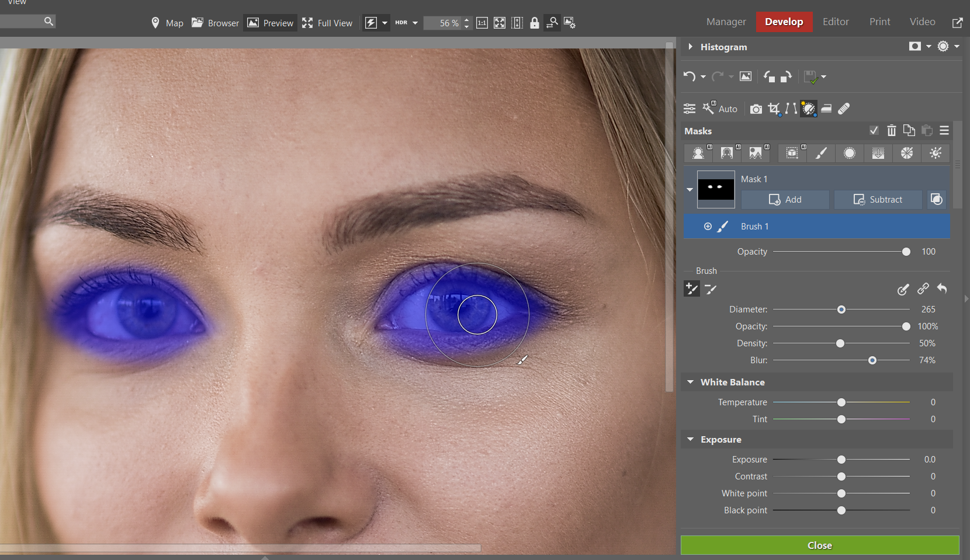Screen dimensions: 970x560
Task: Open the HDR dropdown menu
Action: click(415, 23)
